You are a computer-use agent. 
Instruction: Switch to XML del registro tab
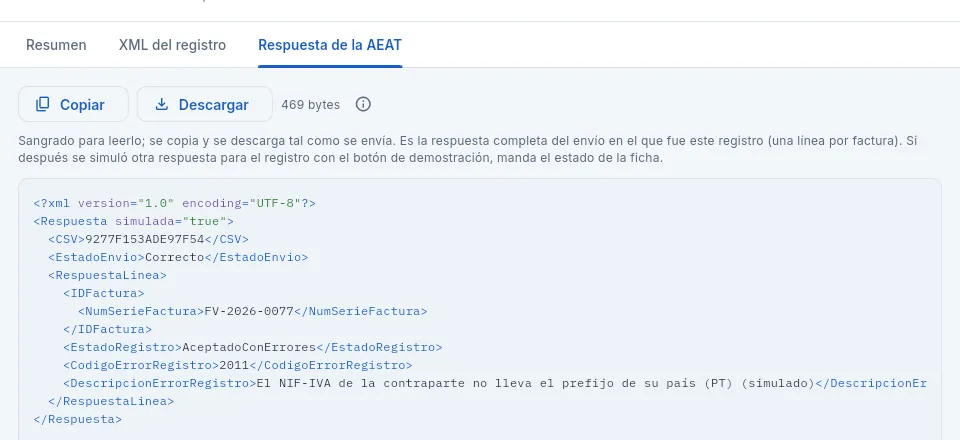coord(172,45)
